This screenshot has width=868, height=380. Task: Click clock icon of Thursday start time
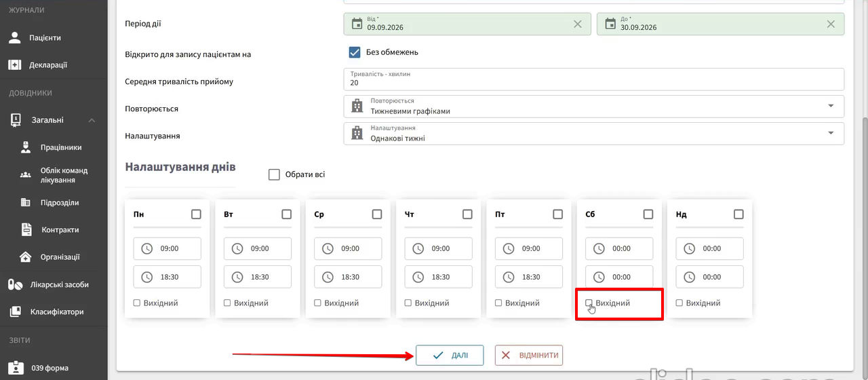coord(418,248)
